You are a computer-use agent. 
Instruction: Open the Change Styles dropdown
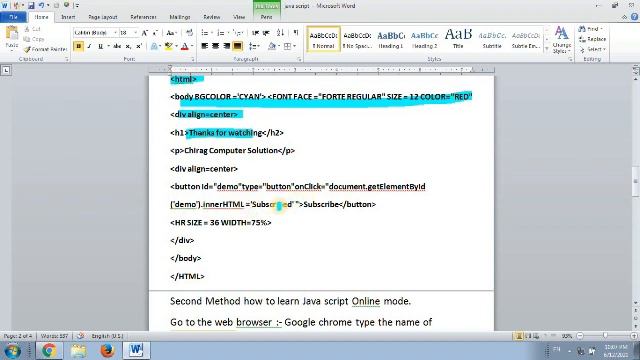point(562,40)
